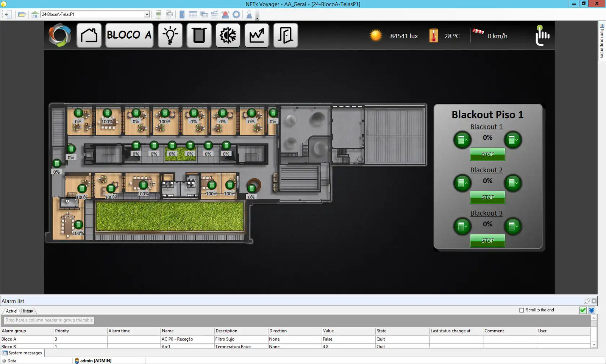The height and width of the screenshot is (364, 606).
Task: Click the Priority column header
Action: [x=62, y=331]
